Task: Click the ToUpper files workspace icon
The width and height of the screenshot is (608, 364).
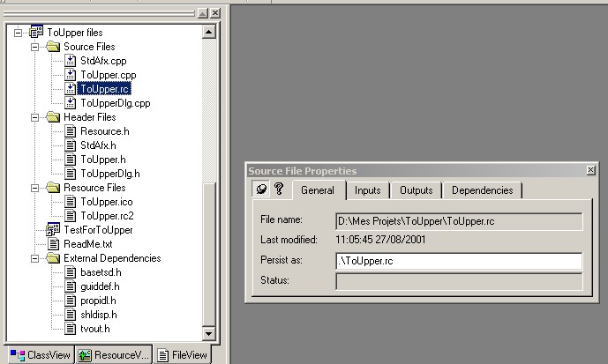Action: tap(36, 32)
